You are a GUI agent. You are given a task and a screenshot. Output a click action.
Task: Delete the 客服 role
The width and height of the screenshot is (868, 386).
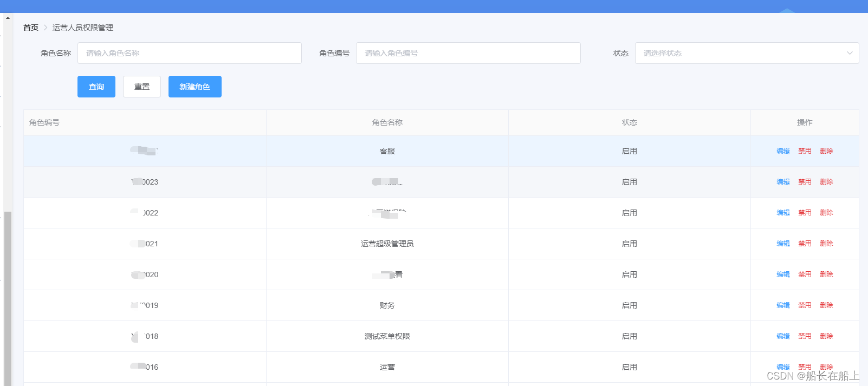tap(826, 151)
